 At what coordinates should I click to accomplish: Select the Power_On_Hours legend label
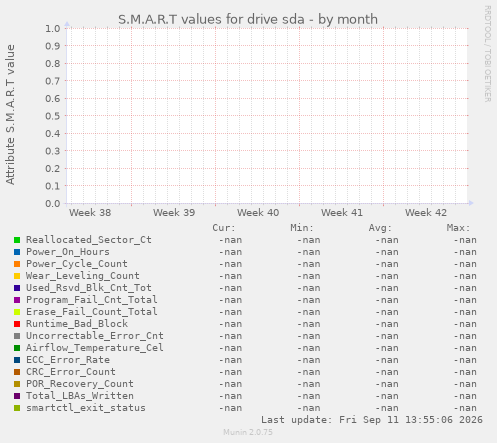click(x=68, y=252)
